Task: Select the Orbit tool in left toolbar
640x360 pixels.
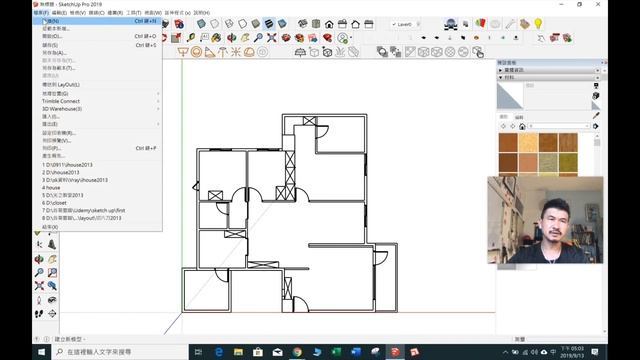Action: pyautogui.click(x=39, y=259)
